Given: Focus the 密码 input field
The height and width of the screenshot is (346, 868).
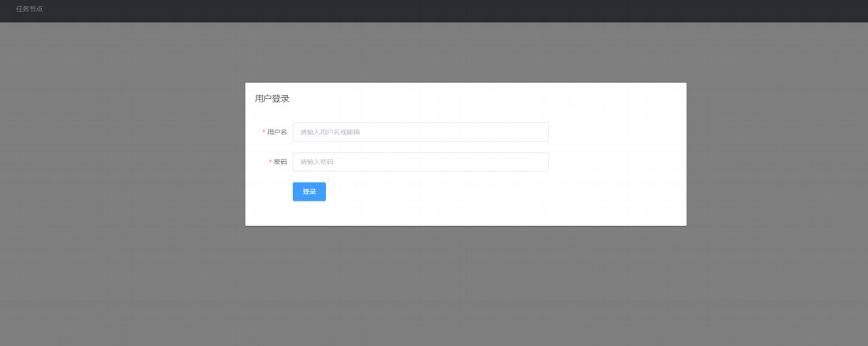Looking at the screenshot, I should click(x=421, y=162).
